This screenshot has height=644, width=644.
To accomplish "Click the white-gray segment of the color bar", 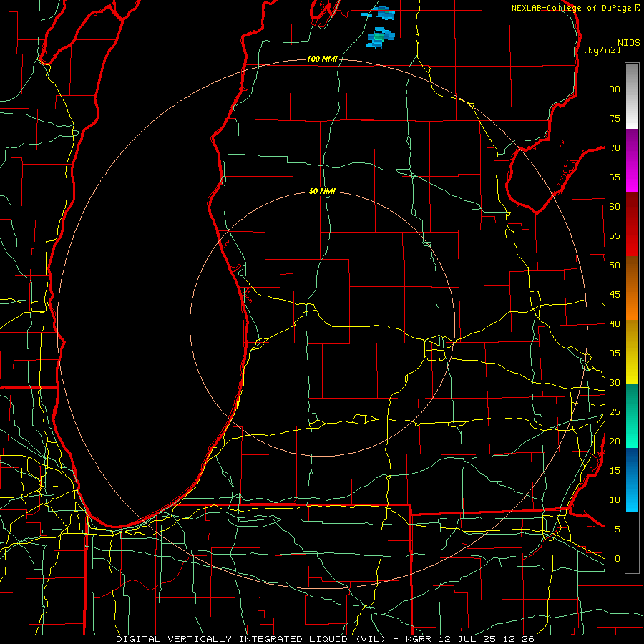I will tap(632, 96).
